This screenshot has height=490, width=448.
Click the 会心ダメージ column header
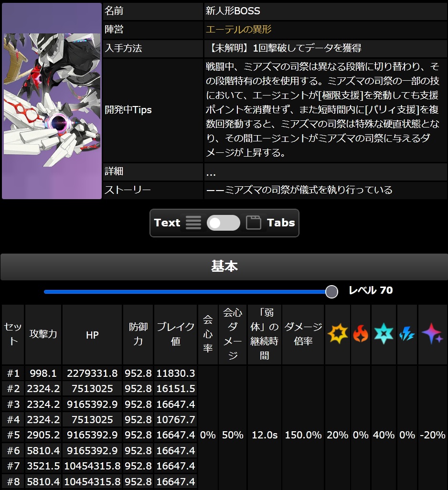click(x=233, y=334)
